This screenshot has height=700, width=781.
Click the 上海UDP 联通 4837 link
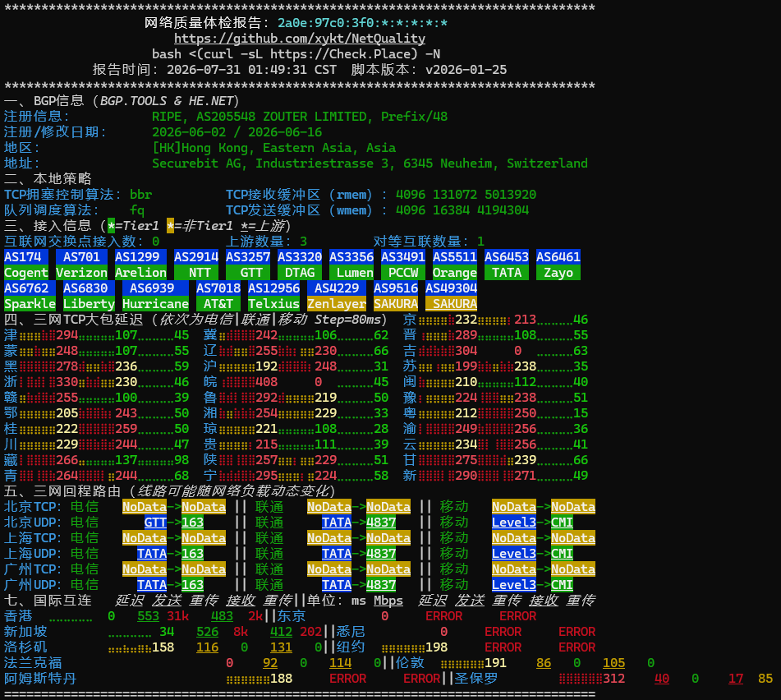click(x=381, y=554)
